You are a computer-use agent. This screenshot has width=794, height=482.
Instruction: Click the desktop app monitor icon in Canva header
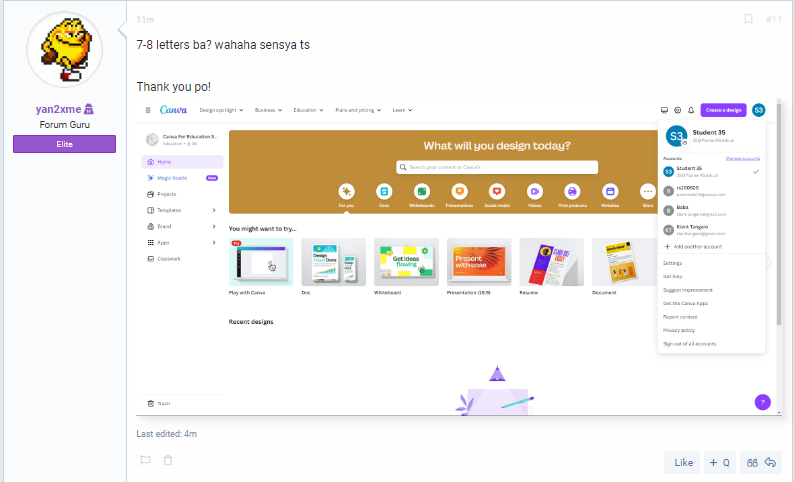coord(664,110)
